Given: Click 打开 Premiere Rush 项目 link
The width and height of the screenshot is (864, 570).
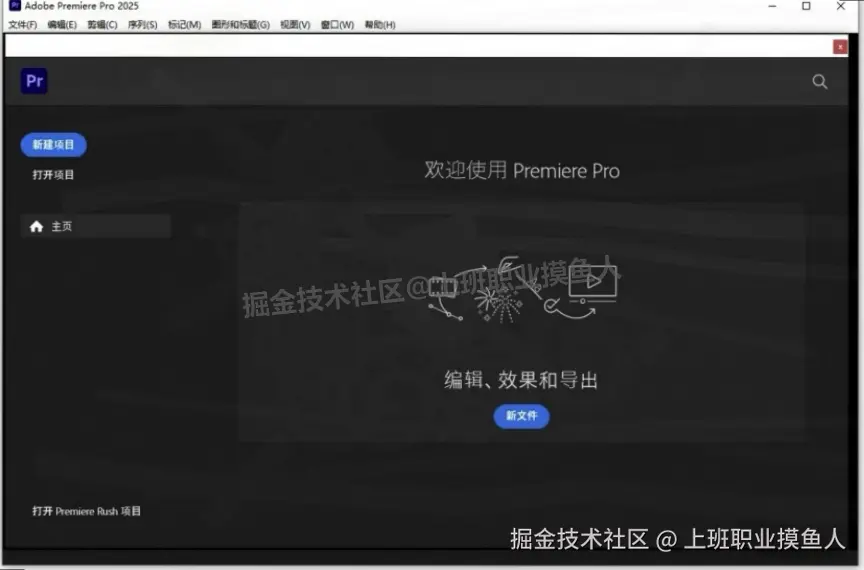Looking at the screenshot, I should [x=87, y=511].
